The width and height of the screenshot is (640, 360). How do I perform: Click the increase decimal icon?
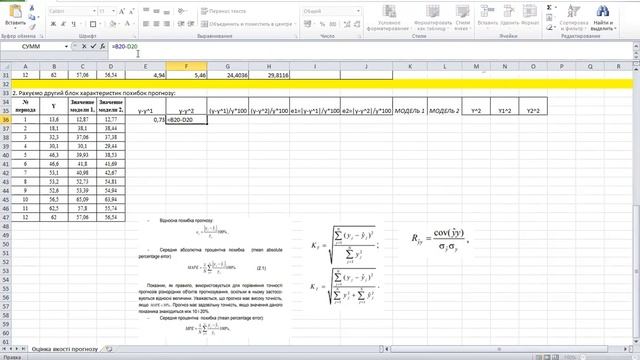[347, 24]
